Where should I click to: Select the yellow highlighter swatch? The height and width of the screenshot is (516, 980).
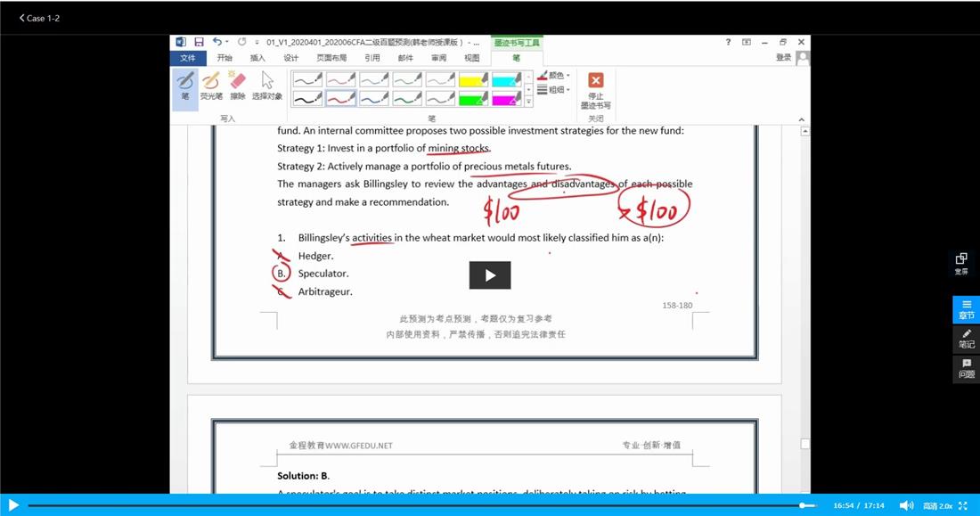[473, 80]
